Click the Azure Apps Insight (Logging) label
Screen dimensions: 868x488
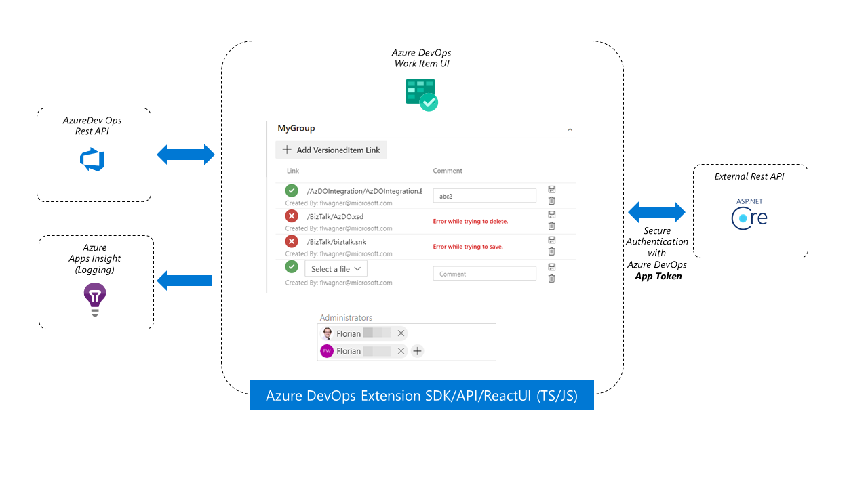(95, 258)
